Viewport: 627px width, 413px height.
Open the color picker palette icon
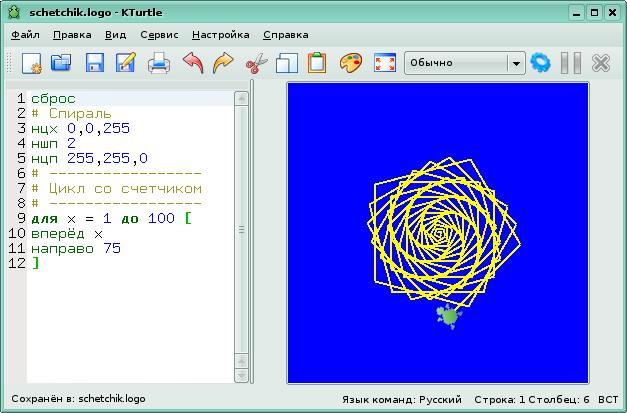[350, 63]
